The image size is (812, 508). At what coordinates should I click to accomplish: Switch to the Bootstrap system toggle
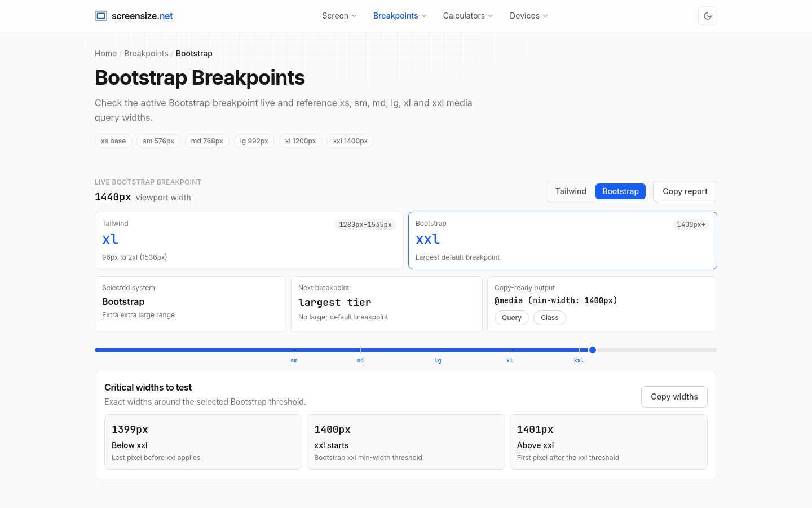click(620, 191)
